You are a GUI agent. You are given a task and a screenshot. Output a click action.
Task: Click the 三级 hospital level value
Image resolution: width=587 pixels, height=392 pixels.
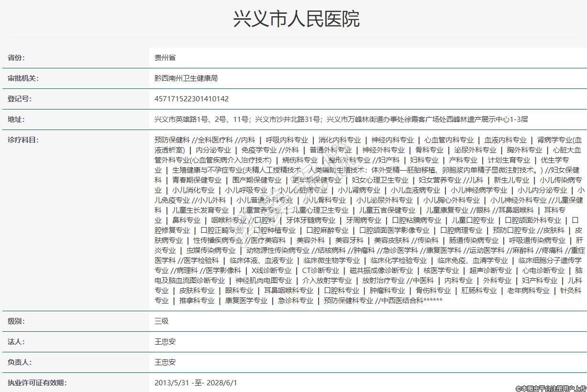click(162, 321)
